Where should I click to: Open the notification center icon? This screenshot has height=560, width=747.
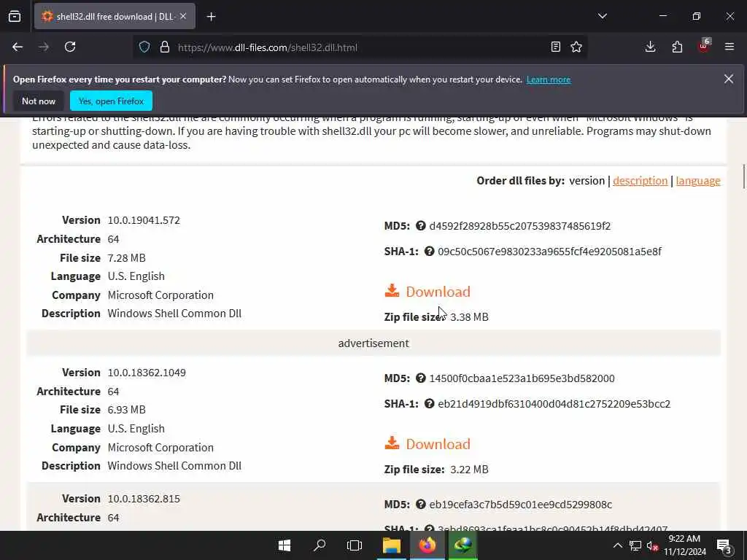pyautogui.click(x=724, y=545)
